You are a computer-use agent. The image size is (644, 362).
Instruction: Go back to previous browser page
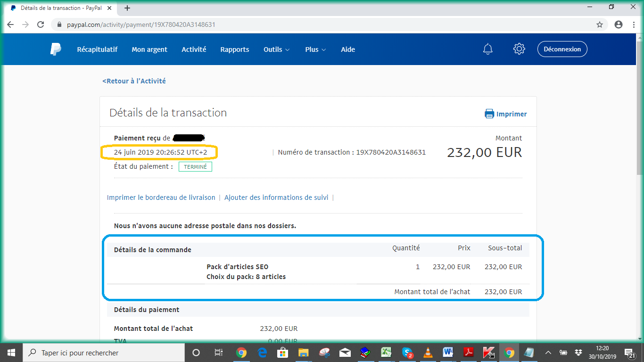(10, 25)
